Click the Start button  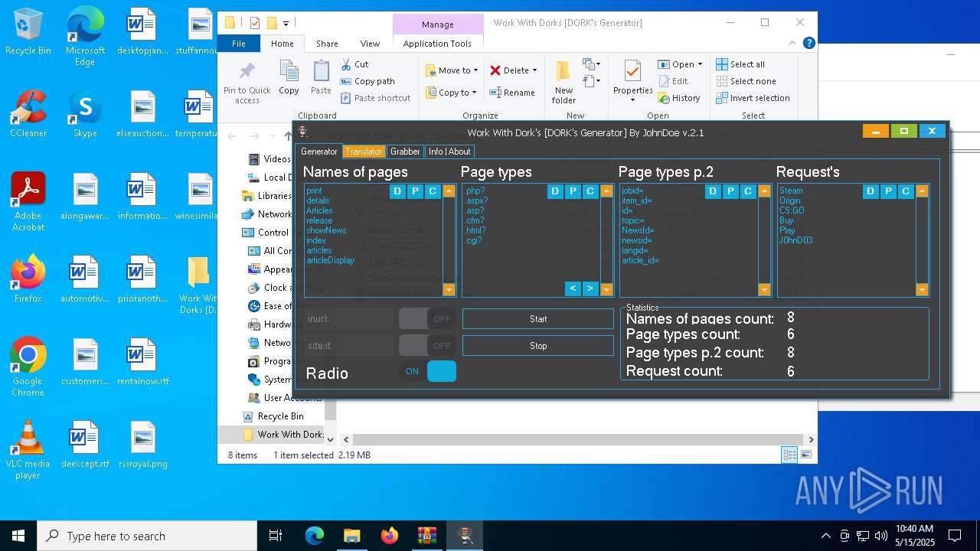tap(538, 319)
